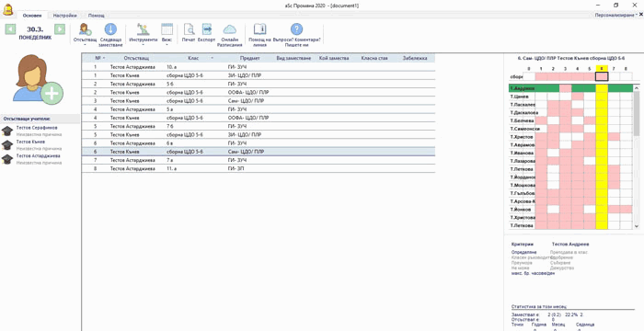Click the Забележка column header
644x331 pixels.
[415, 58]
